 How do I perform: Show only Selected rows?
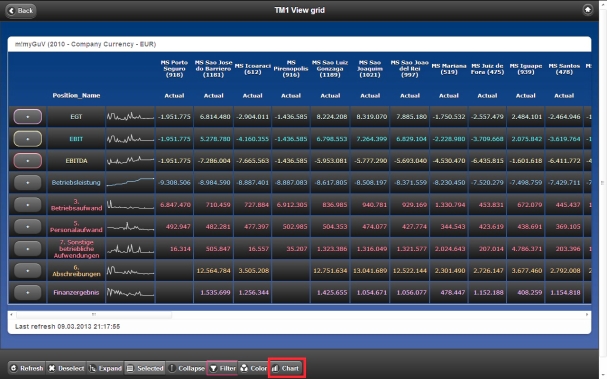click(x=145, y=368)
